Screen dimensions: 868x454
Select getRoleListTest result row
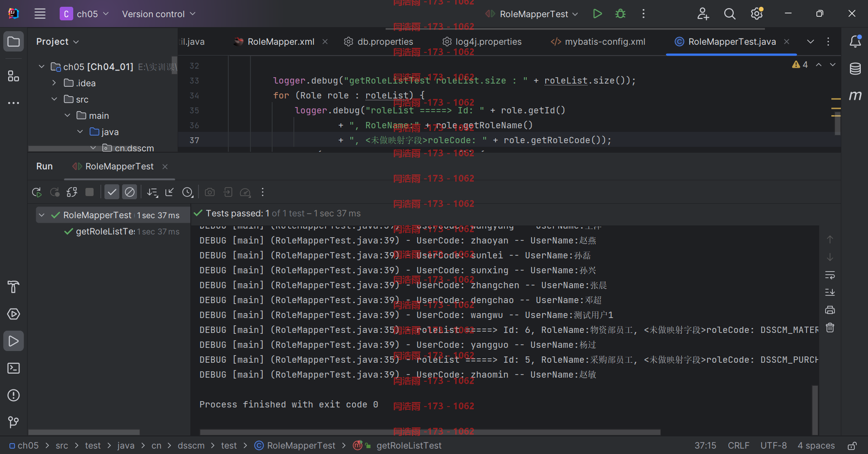pos(113,231)
